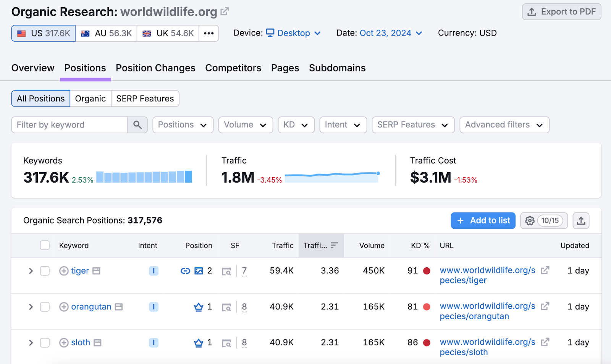
Task: Click the Keywords trend bar chart
Action: 144,177
